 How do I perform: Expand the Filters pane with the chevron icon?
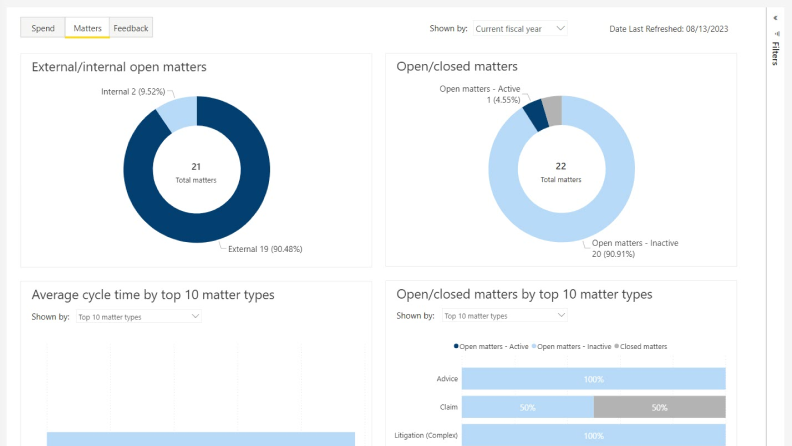click(x=776, y=17)
